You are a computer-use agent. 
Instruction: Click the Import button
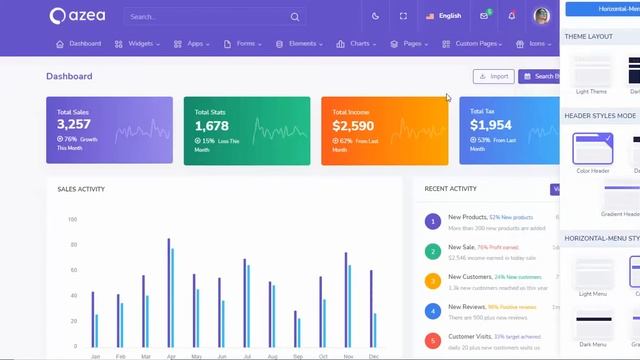pyautogui.click(x=493, y=76)
